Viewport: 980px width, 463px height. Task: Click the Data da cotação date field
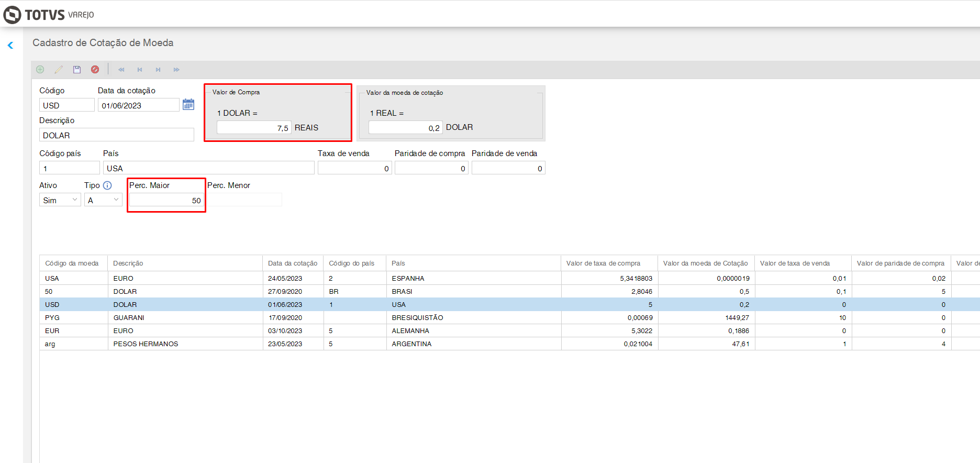point(139,105)
